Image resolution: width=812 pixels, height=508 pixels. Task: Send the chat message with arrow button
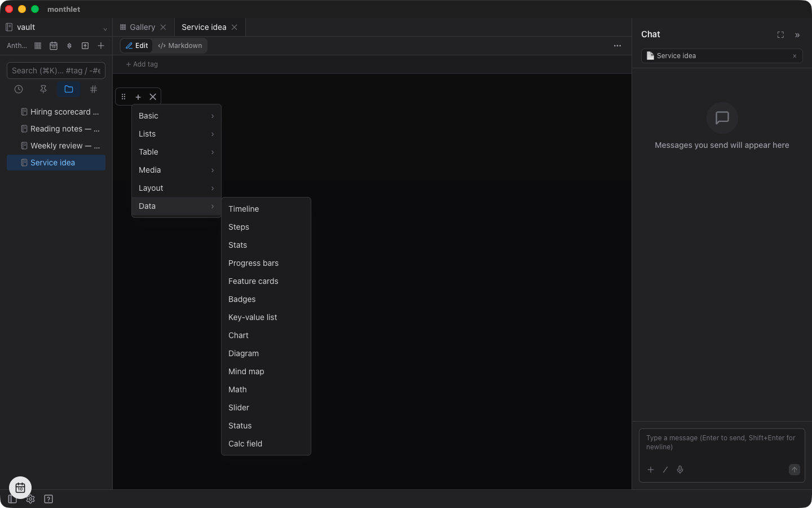(x=795, y=470)
